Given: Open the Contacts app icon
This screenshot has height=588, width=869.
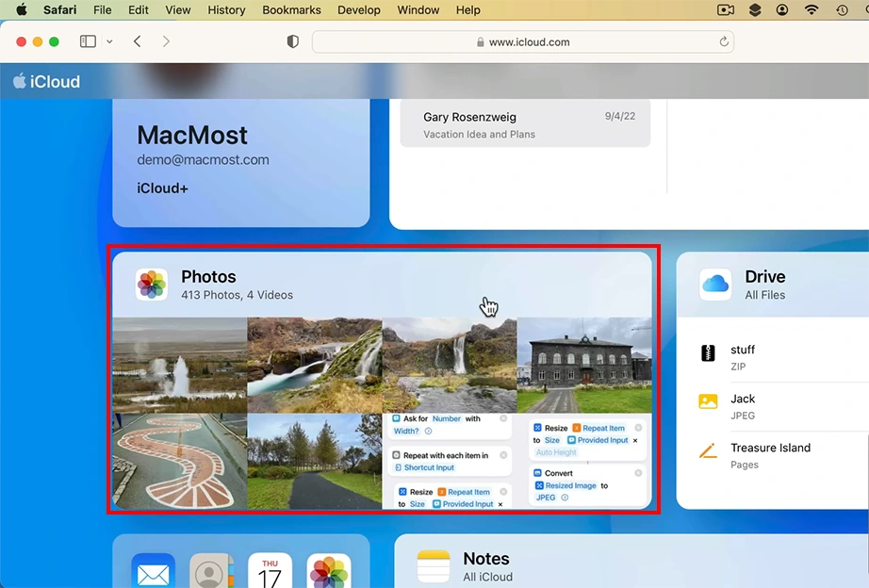Looking at the screenshot, I should (212, 571).
